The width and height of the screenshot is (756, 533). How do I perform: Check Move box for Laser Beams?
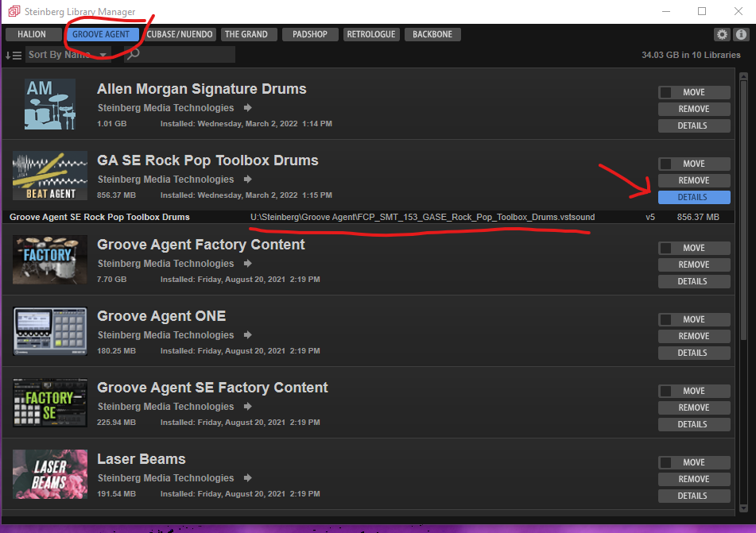(666, 462)
